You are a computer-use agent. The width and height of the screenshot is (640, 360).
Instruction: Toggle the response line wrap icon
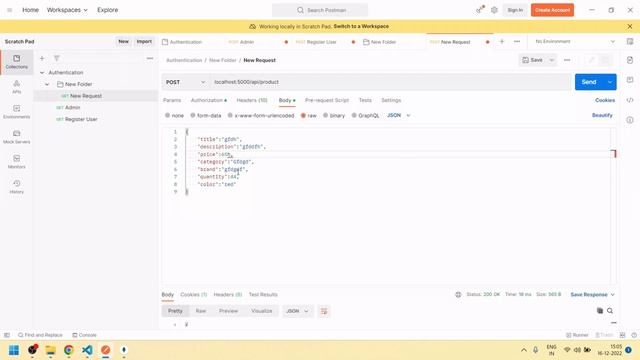coord(324,311)
